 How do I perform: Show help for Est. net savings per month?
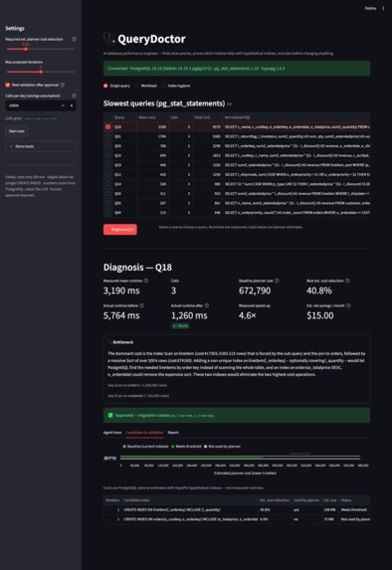pos(349,305)
